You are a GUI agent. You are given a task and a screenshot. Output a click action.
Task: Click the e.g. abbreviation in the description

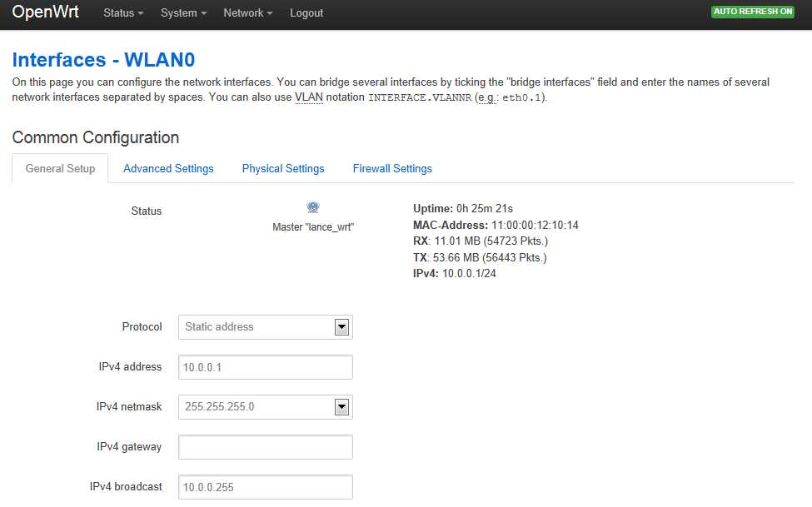tap(487, 97)
